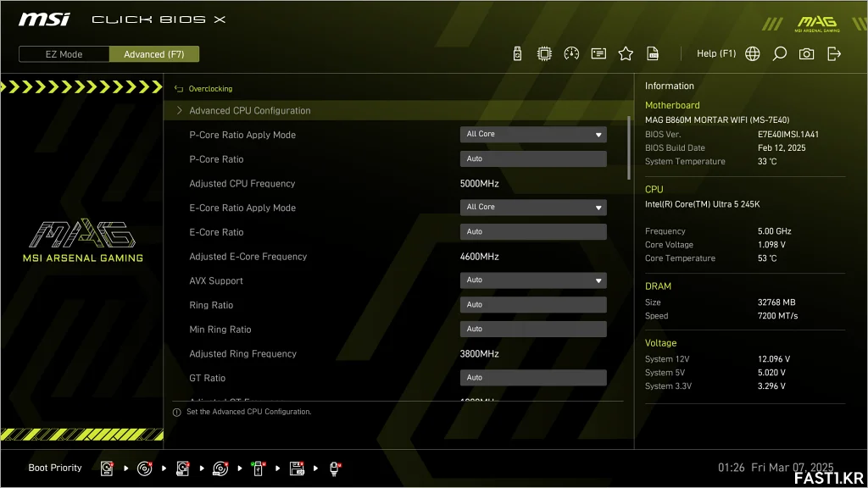Screen dimensions: 868x488
Task: Select first optical disc boot priority icon
Action: pos(144,469)
